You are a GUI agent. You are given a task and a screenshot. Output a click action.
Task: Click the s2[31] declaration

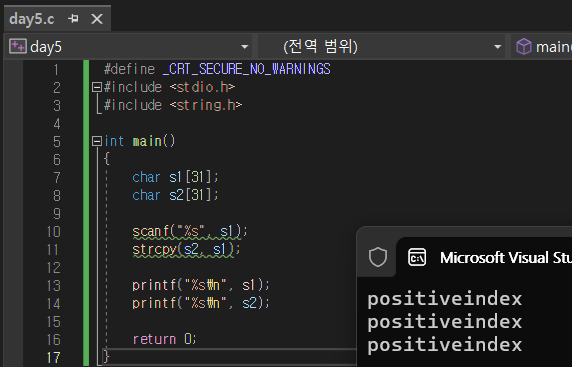[x=193, y=195]
